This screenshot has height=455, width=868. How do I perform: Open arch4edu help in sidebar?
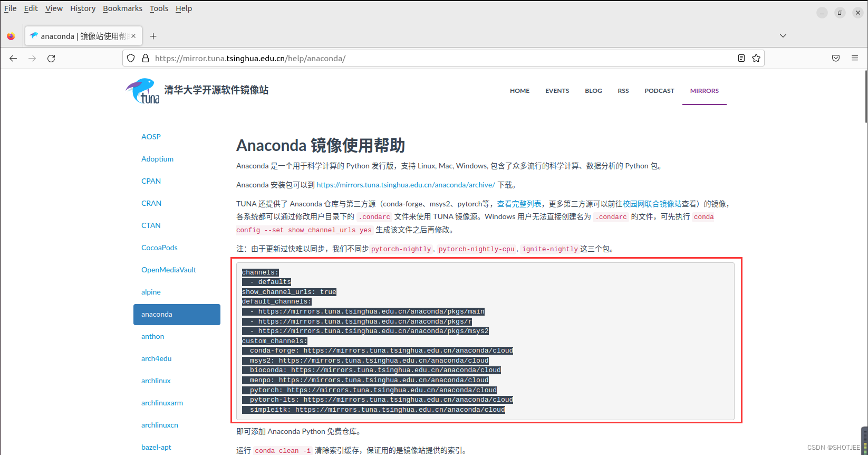[x=156, y=358]
